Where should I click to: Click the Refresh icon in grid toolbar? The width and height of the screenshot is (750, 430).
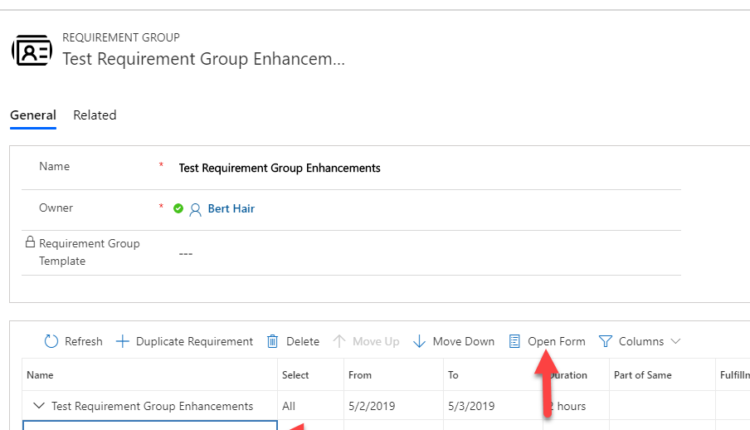click(x=51, y=342)
